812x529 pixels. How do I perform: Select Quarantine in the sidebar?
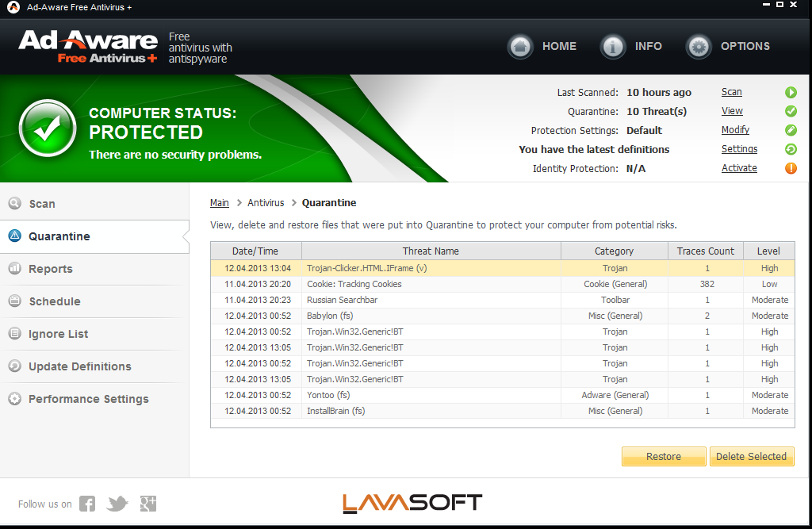[x=94, y=236]
